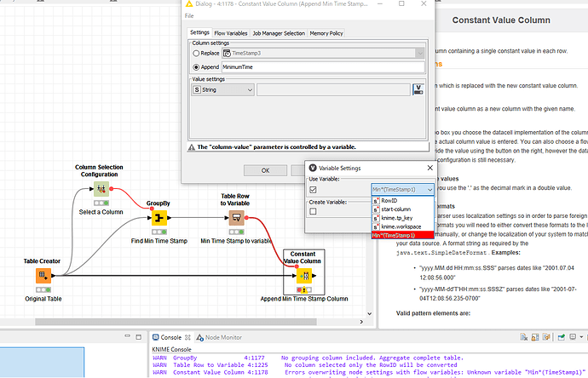This screenshot has height=378, width=588.
Task: Open the Memory Policy tab
Action: pos(326,33)
